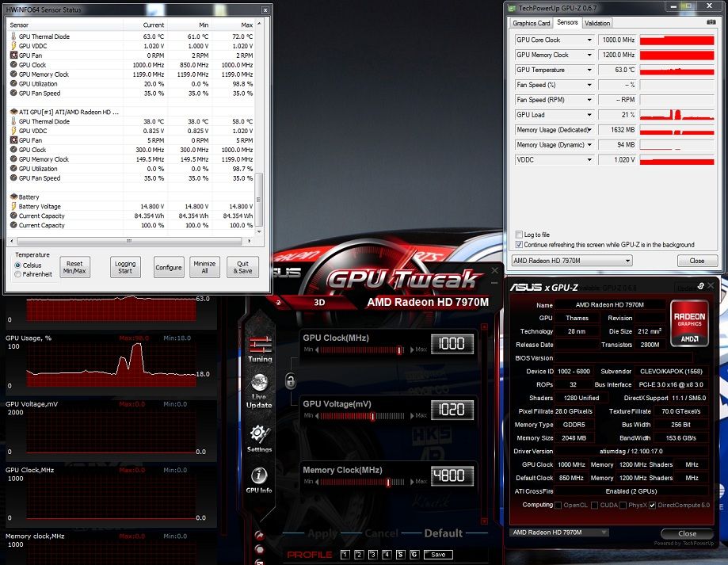728x565 pixels.
Task: Click GPU Voltage decrease arrow next to Min
Action: pos(317,416)
